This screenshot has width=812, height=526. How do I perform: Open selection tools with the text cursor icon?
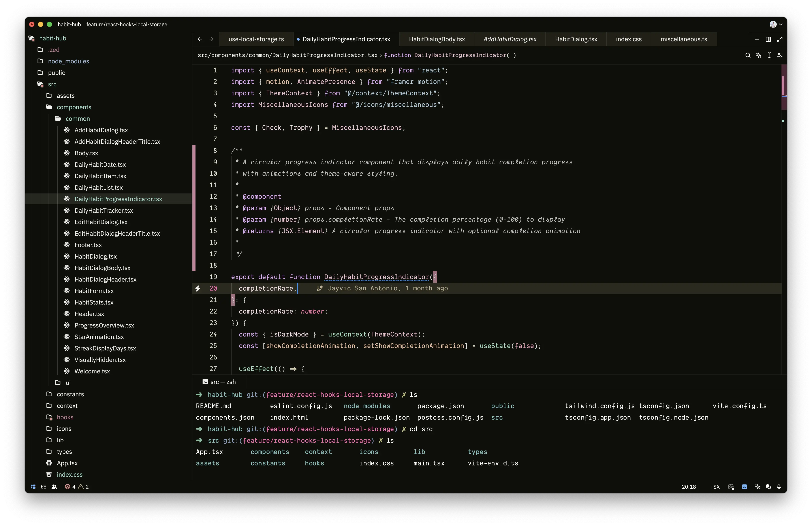tap(769, 55)
